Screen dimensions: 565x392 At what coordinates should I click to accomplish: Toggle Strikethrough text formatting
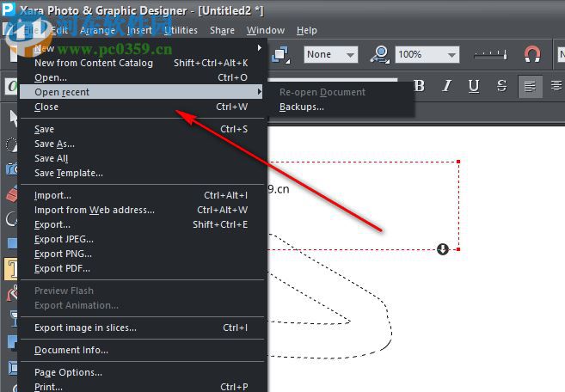[x=501, y=86]
